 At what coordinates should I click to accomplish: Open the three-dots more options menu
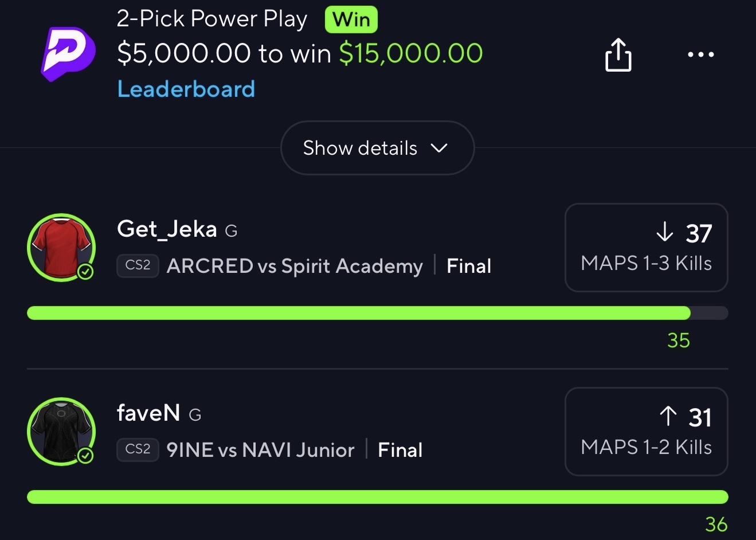700,54
